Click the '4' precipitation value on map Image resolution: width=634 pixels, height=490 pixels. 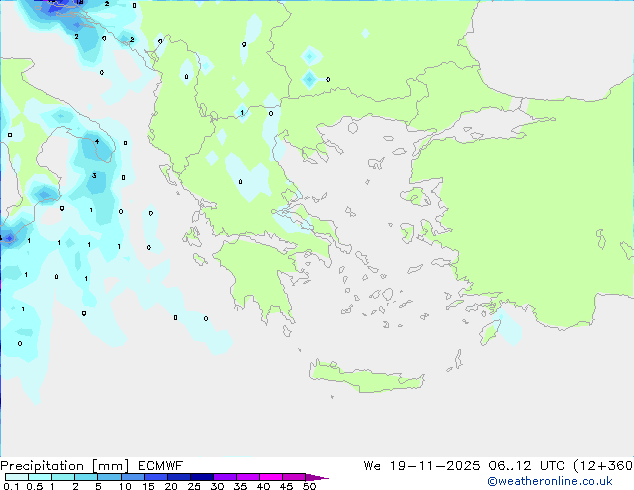(97, 141)
